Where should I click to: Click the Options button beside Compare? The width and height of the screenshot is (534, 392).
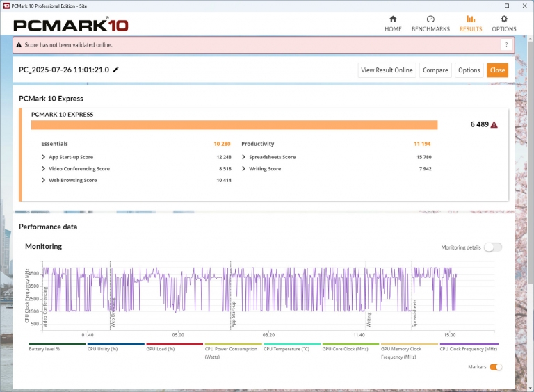[x=469, y=70]
